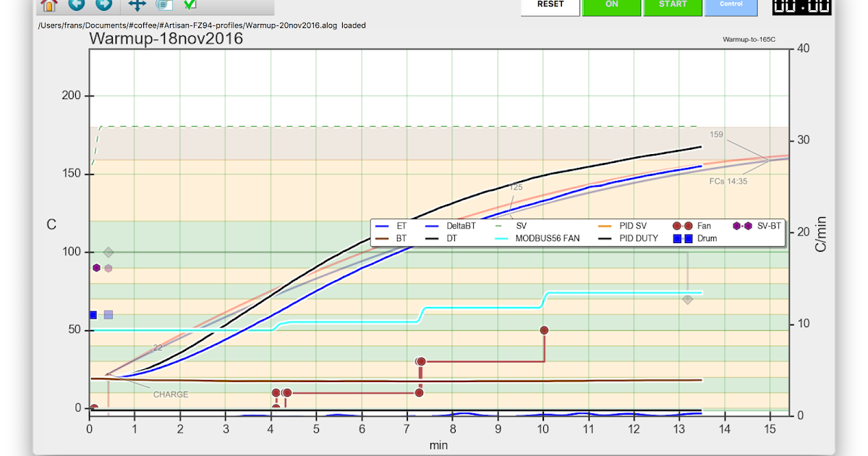Select the CHARGE annotation label
868x456 pixels.
click(x=171, y=394)
